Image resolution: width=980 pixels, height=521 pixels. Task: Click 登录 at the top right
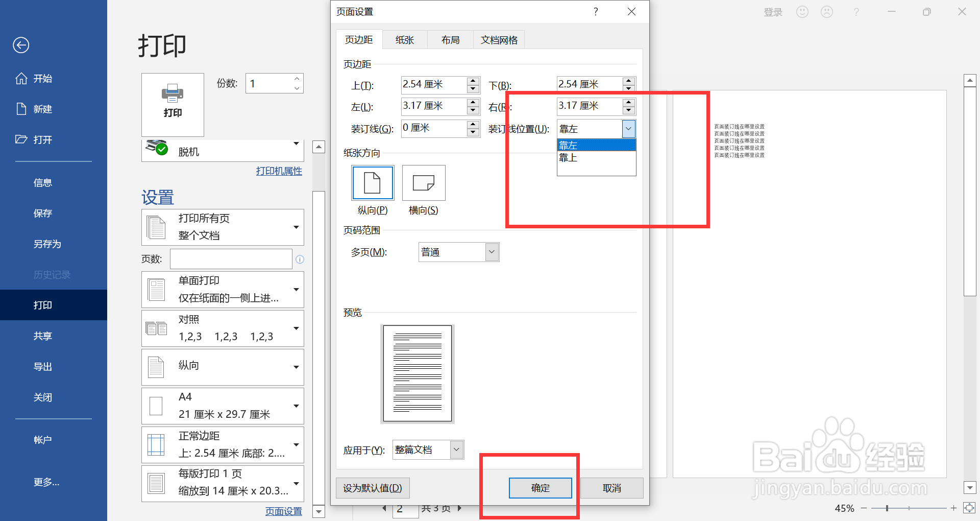(773, 12)
